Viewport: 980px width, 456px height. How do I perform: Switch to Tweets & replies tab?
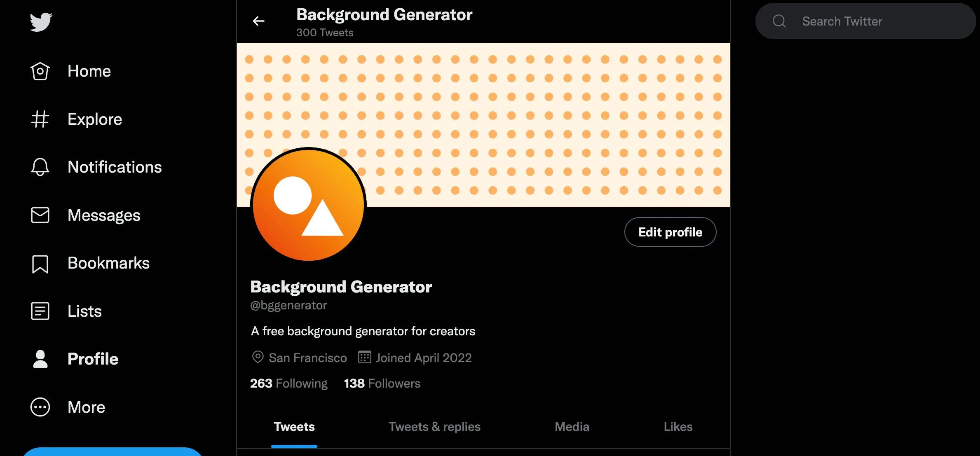pyautogui.click(x=434, y=426)
